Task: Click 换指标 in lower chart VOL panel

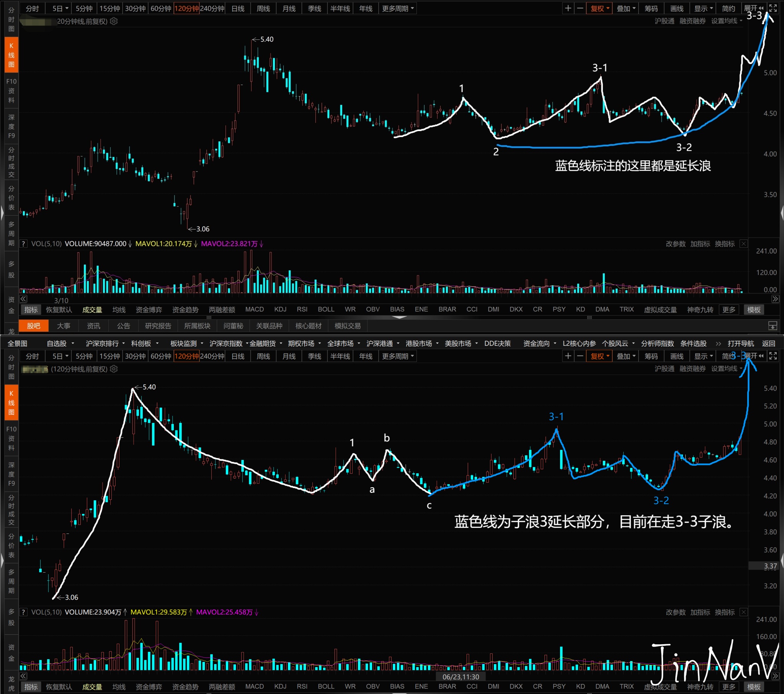Action: [725, 612]
